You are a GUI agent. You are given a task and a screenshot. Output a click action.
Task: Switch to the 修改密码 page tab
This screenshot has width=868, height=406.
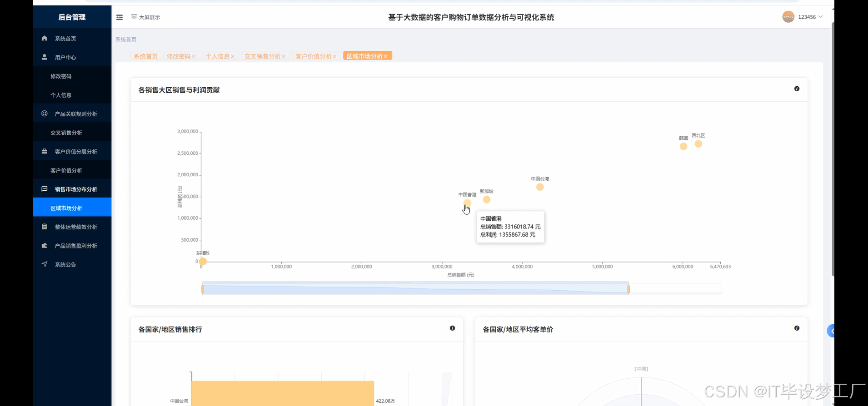click(x=178, y=56)
